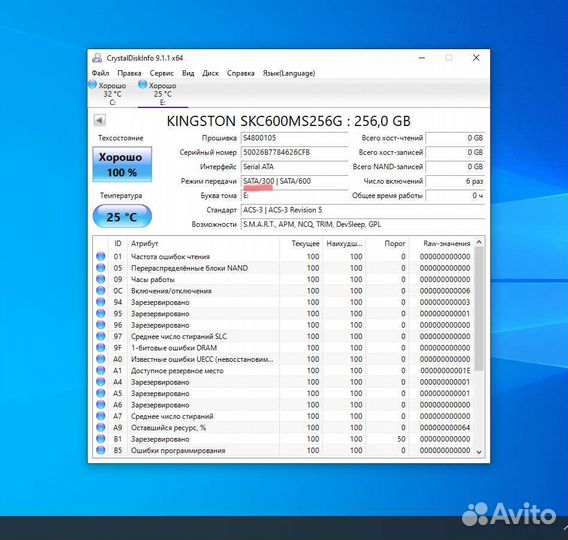
Task: Click the Атрибут column header
Action: point(203,243)
